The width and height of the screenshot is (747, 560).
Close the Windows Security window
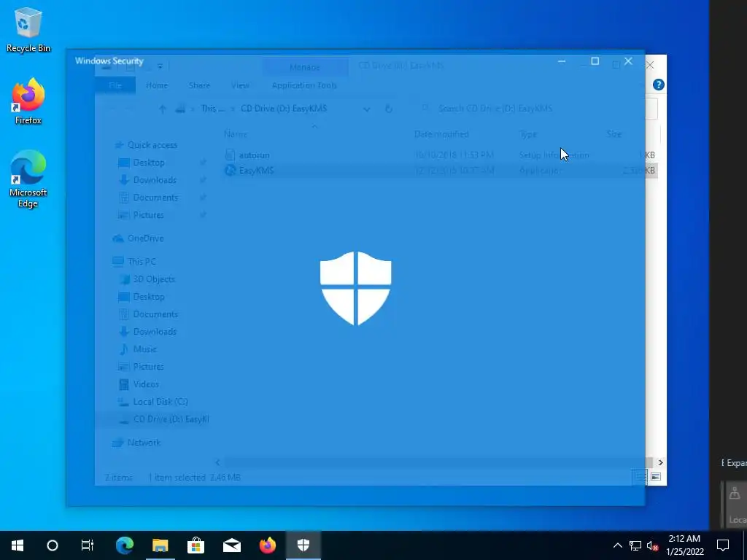click(x=628, y=61)
